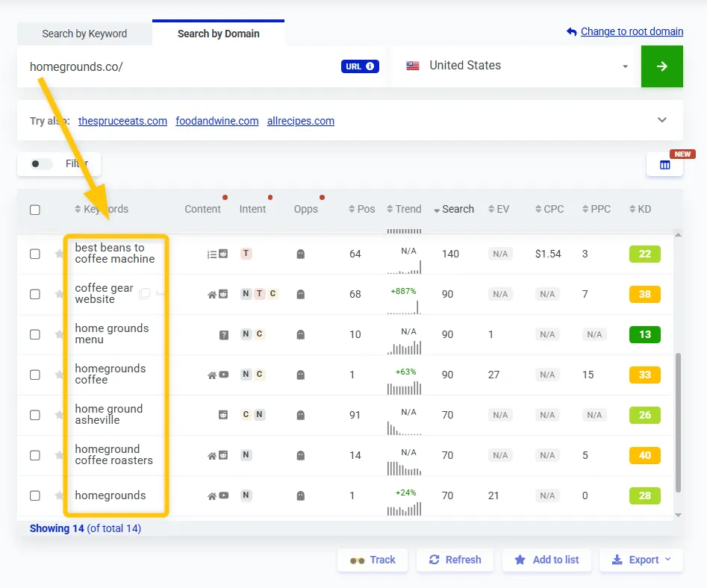Click the Reddit content icon for home ground asheville
This screenshot has width=707, height=588.
click(x=223, y=415)
